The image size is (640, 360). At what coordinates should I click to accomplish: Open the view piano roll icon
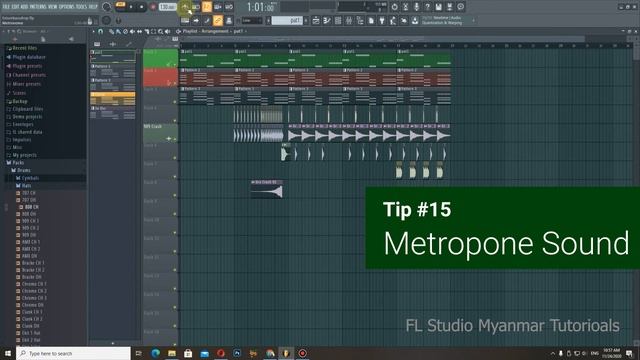327,20
